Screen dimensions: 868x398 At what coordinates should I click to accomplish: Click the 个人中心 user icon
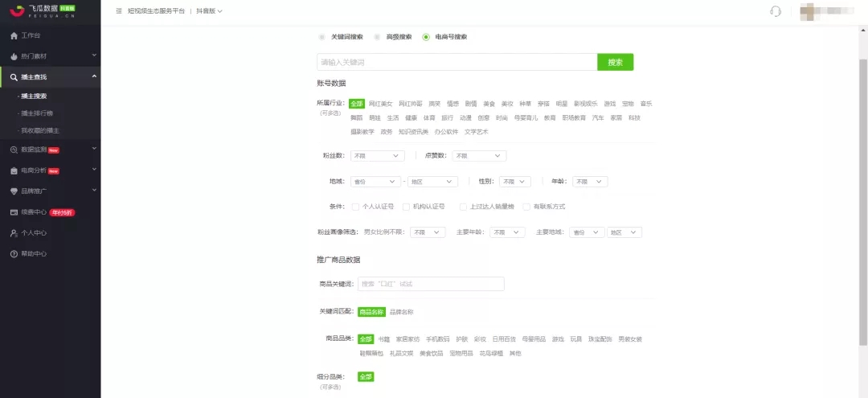tap(14, 233)
